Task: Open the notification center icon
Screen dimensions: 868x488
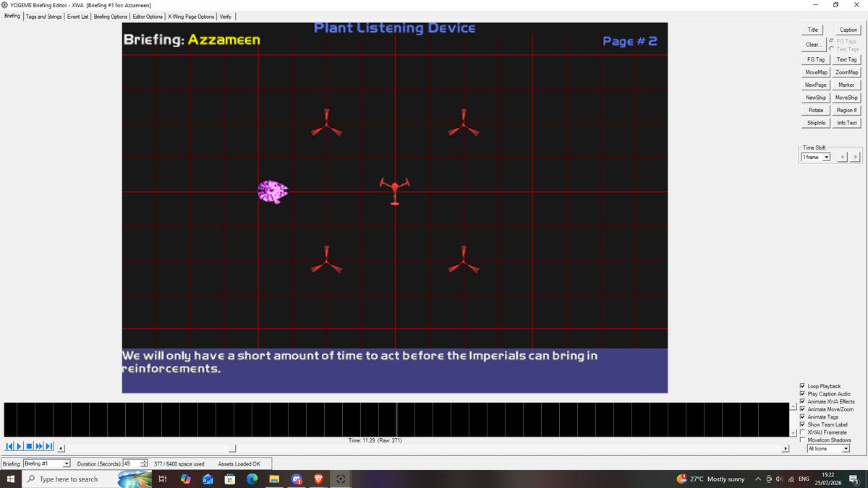Action: click(x=854, y=479)
